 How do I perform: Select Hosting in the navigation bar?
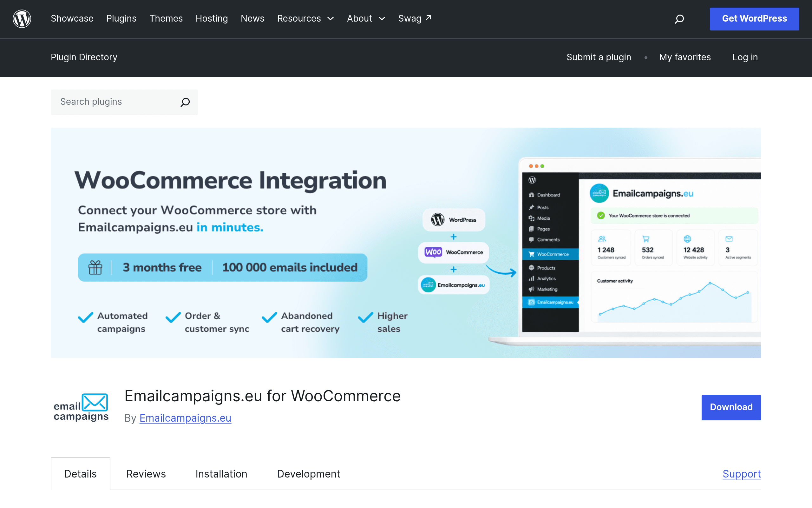click(212, 18)
